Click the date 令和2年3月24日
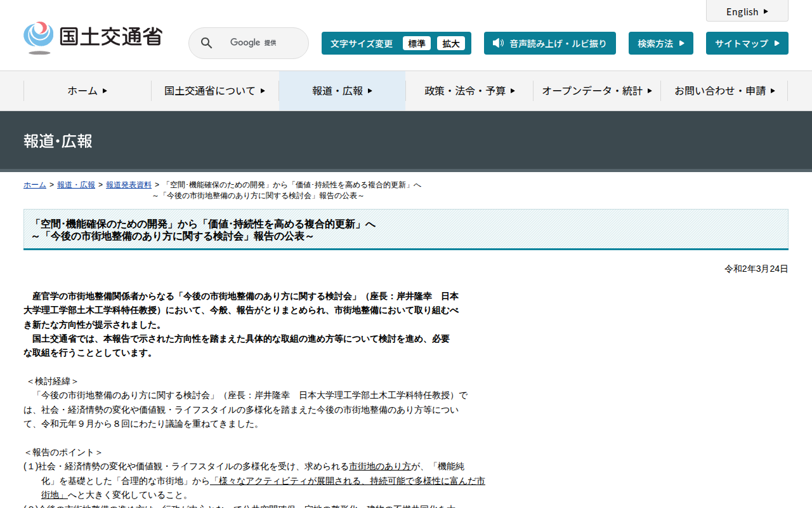 pyautogui.click(x=756, y=269)
